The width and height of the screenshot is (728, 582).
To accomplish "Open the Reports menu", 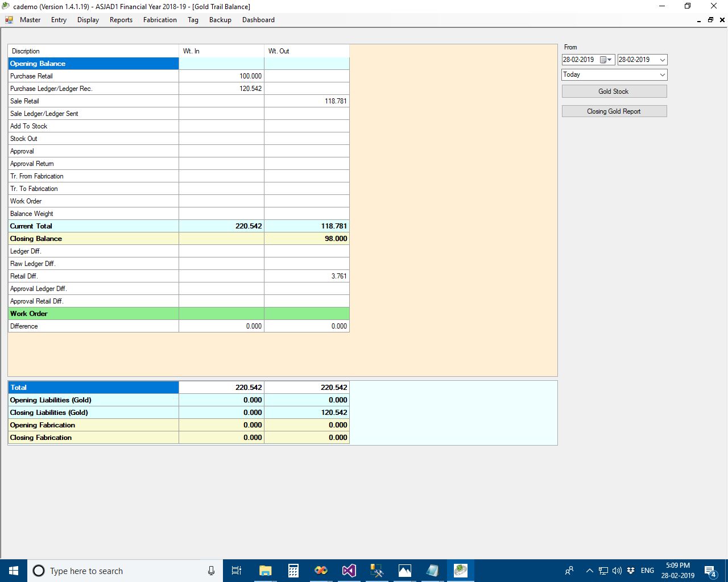I will tap(121, 20).
